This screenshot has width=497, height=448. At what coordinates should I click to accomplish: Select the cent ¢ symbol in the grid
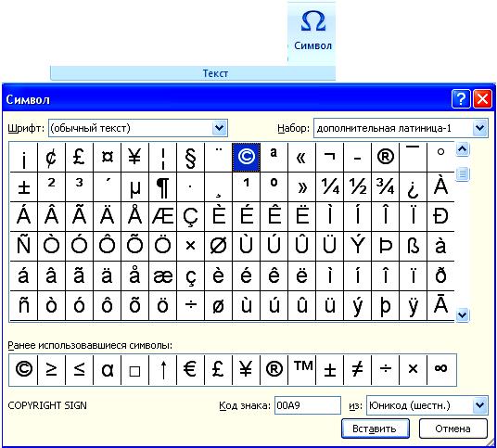pos(51,158)
